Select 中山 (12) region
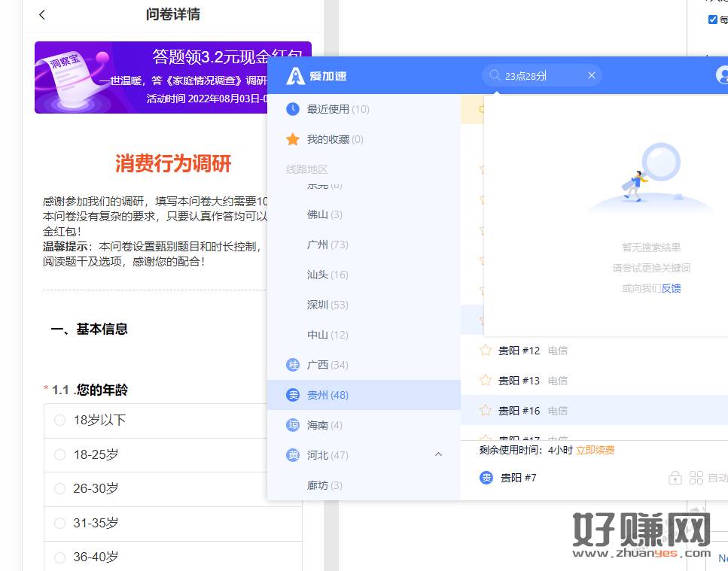Screen dimensions: 728x571 pyautogui.click(x=364, y=335)
